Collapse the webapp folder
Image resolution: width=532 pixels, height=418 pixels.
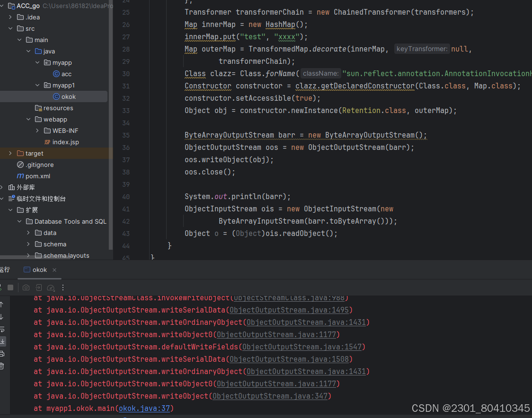point(28,119)
